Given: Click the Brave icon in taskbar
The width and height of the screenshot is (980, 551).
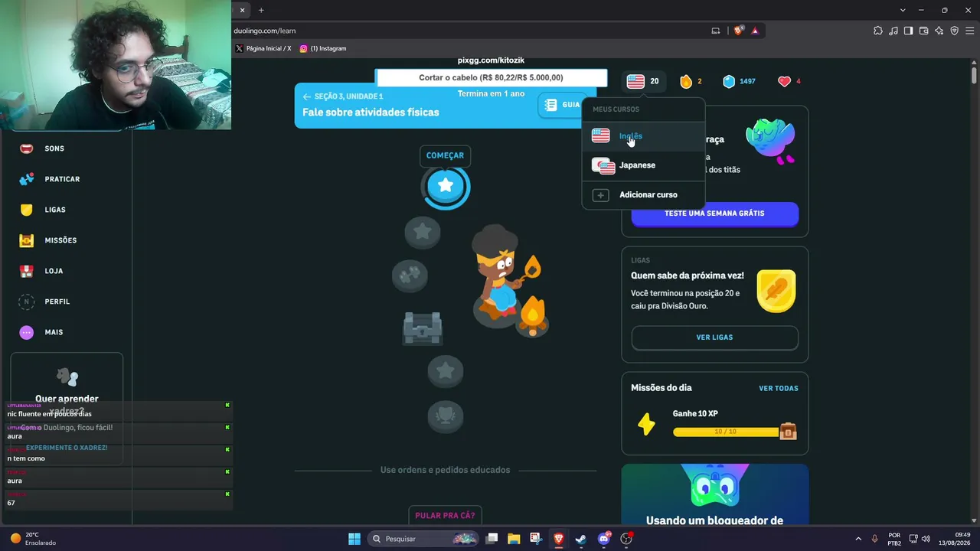Looking at the screenshot, I should click(x=558, y=539).
